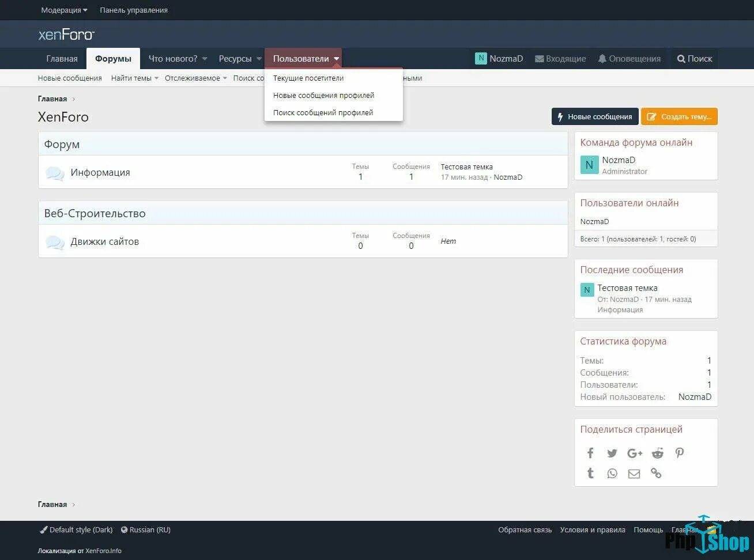Expand Модерация dropdown in top bar
The image size is (754, 560).
click(64, 10)
